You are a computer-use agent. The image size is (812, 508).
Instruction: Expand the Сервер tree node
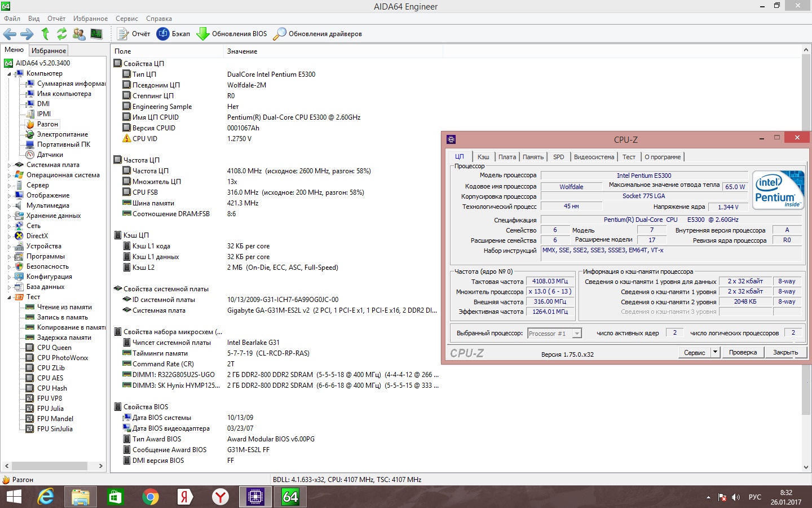(x=9, y=186)
